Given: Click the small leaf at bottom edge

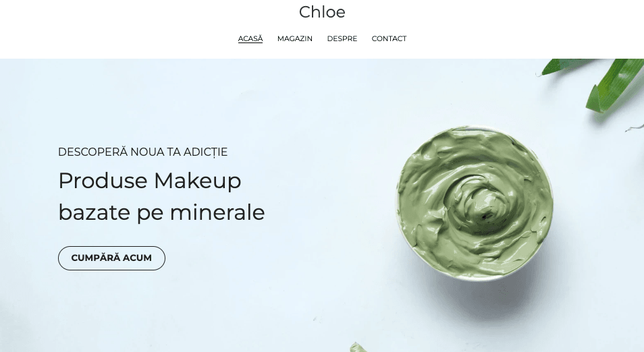Looking at the screenshot, I should (x=357, y=347).
